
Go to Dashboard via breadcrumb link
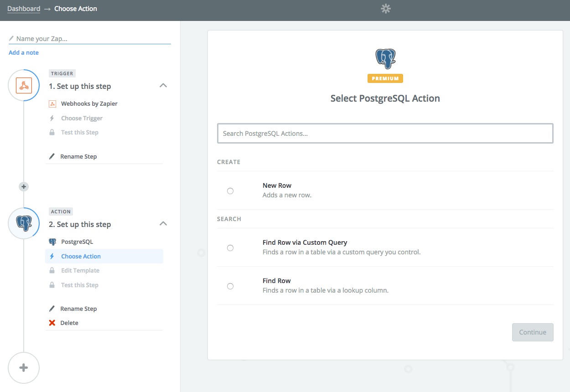(24, 9)
